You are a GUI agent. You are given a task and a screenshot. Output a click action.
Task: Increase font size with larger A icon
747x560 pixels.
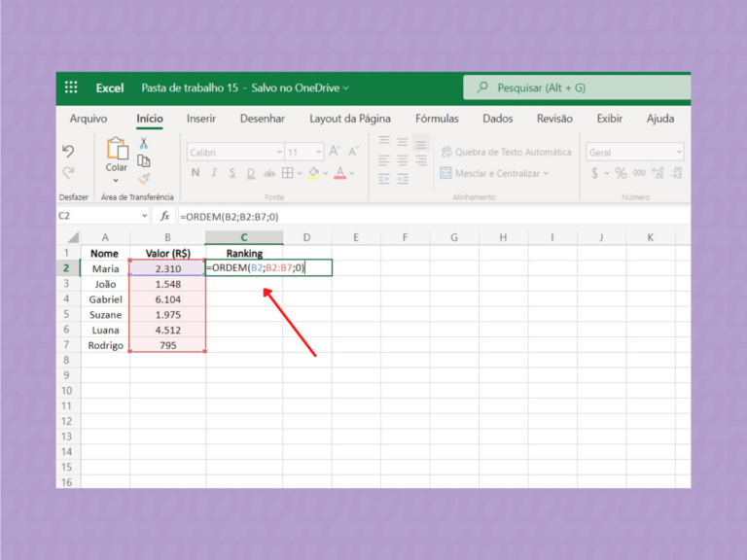(335, 152)
